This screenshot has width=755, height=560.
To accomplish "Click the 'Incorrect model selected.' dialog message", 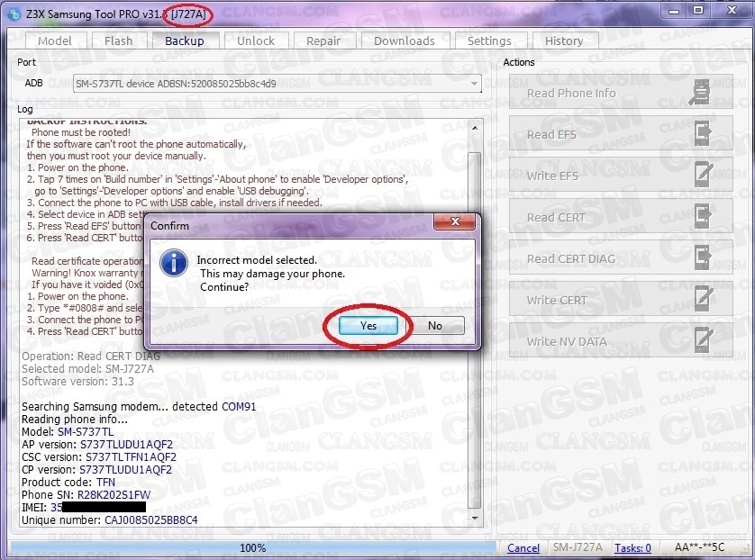I will pos(257,260).
